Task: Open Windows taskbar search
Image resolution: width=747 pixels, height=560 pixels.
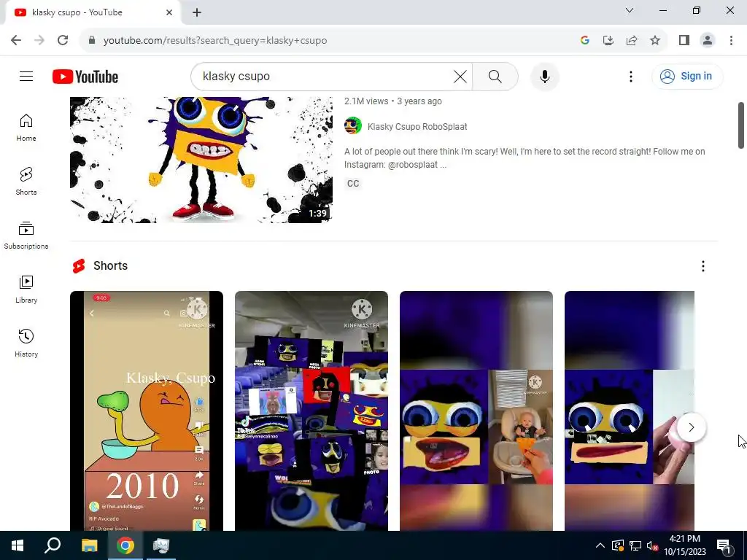Action: coord(53,545)
